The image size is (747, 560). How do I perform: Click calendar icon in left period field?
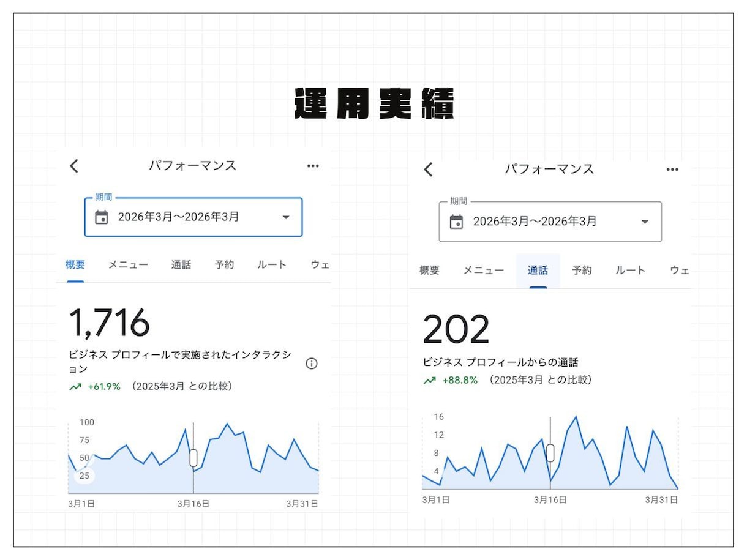click(102, 217)
